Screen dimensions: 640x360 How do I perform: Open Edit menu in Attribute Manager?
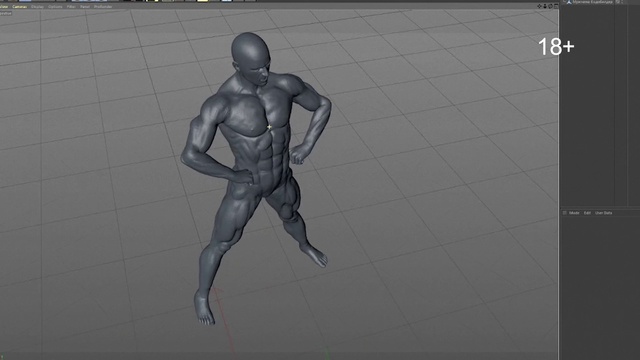(x=587, y=213)
